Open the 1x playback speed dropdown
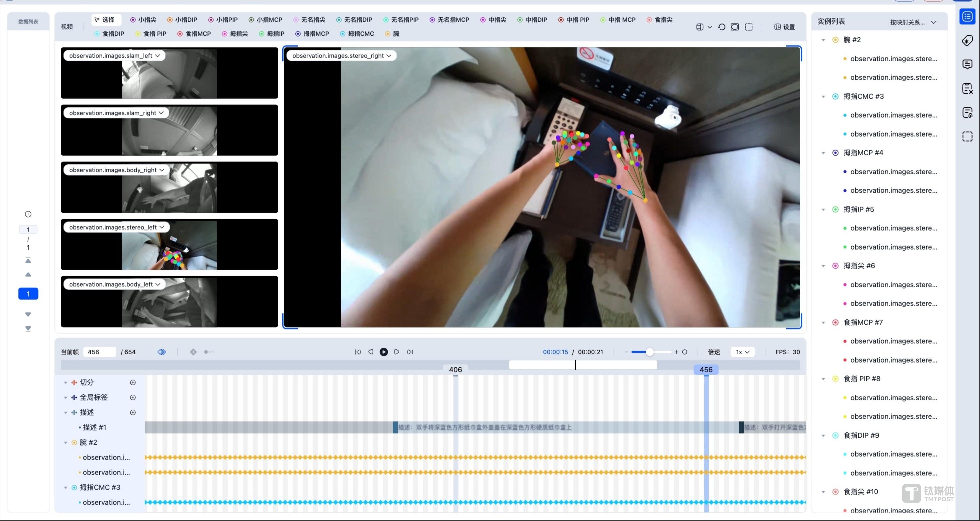Image resolution: width=980 pixels, height=521 pixels. pyautogui.click(x=742, y=352)
